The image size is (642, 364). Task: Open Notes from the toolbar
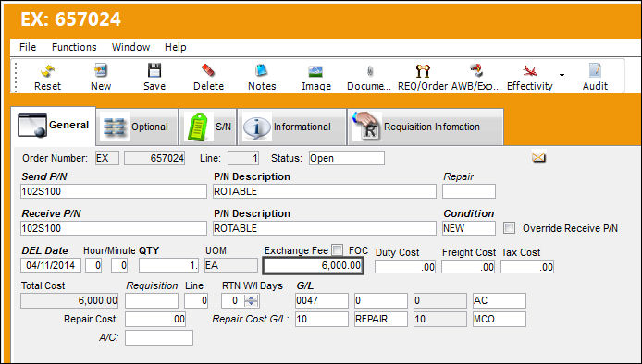pos(262,78)
